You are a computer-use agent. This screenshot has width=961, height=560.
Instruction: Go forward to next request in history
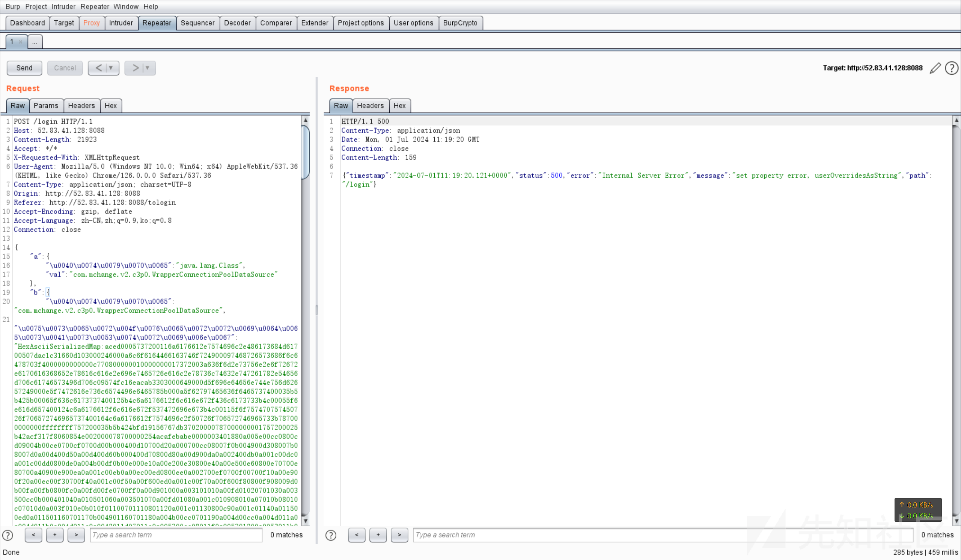pos(135,68)
